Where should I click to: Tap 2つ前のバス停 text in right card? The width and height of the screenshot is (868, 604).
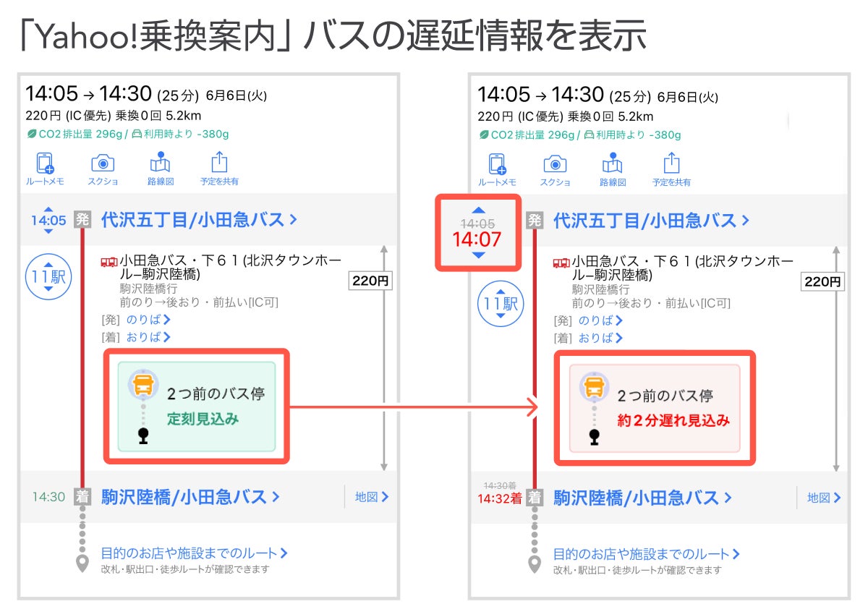pos(665,396)
